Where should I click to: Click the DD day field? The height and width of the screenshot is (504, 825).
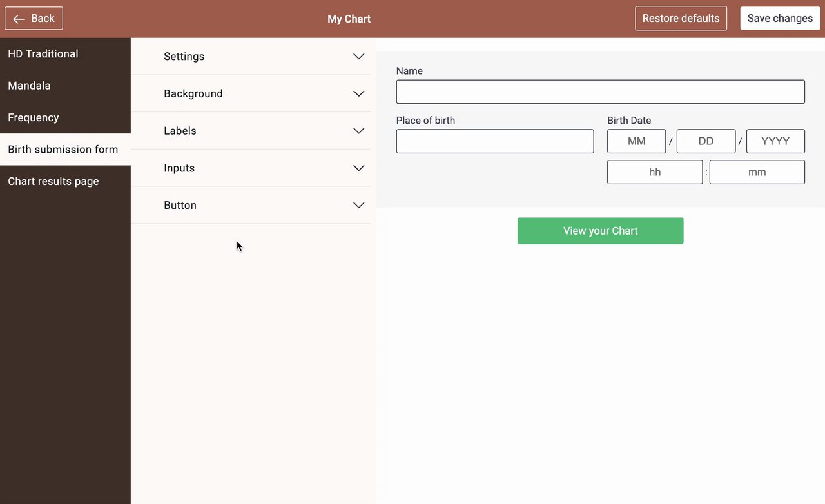click(x=706, y=141)
